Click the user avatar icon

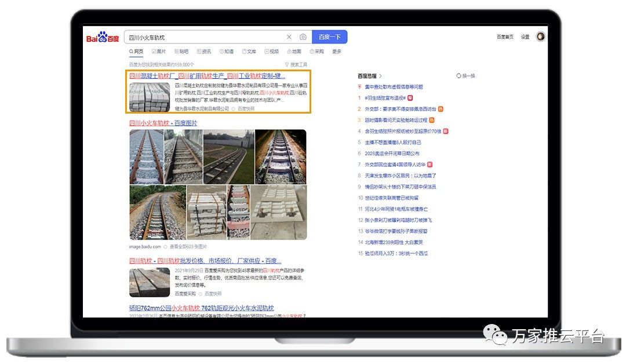pyautogui.click(x=540, y=37)
